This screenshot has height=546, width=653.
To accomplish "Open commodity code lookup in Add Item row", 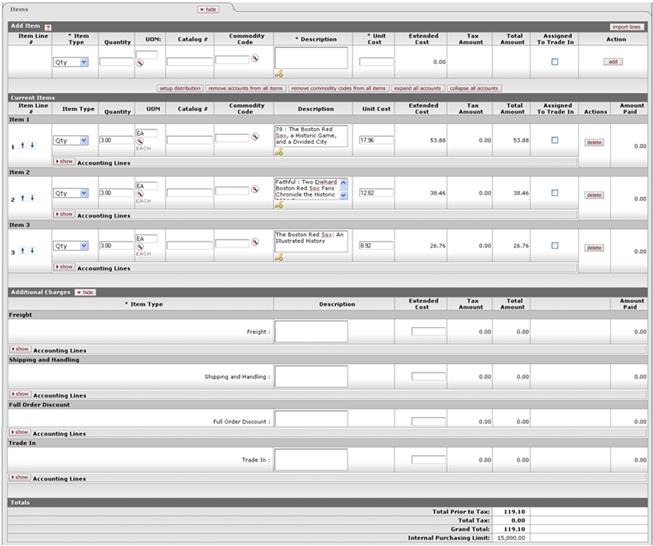I will click(254, 59).
